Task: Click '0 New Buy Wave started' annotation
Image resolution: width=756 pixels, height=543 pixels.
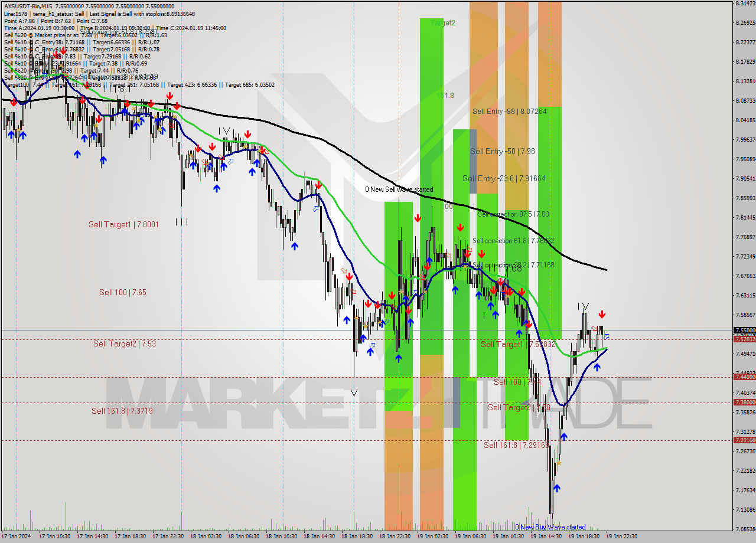Action: pyautogui.click(x=550, y=527)
